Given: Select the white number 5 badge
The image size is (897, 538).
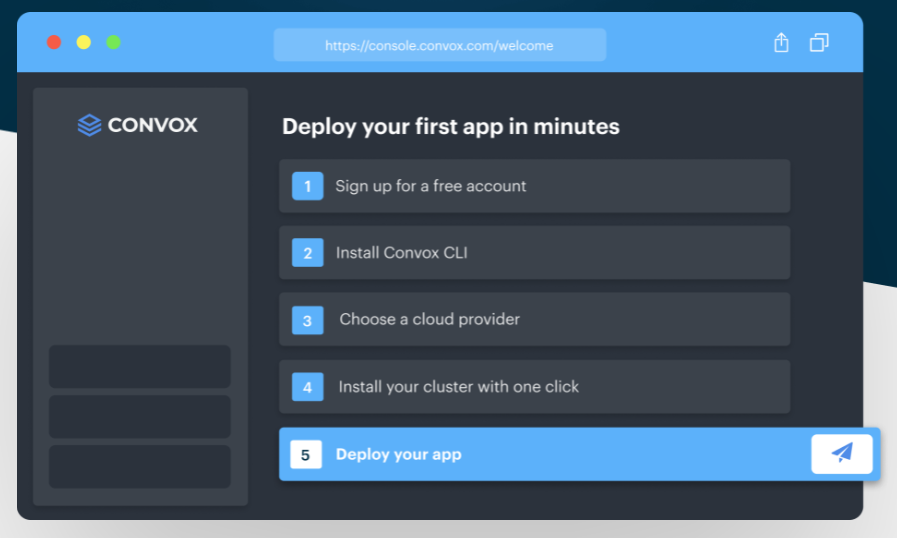Looking at the screenshot, I should [305, 454].
